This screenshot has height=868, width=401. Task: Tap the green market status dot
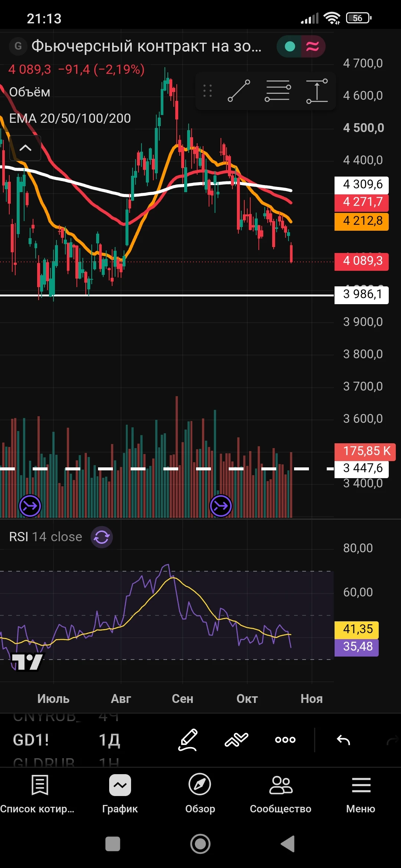tap(290, 46)
